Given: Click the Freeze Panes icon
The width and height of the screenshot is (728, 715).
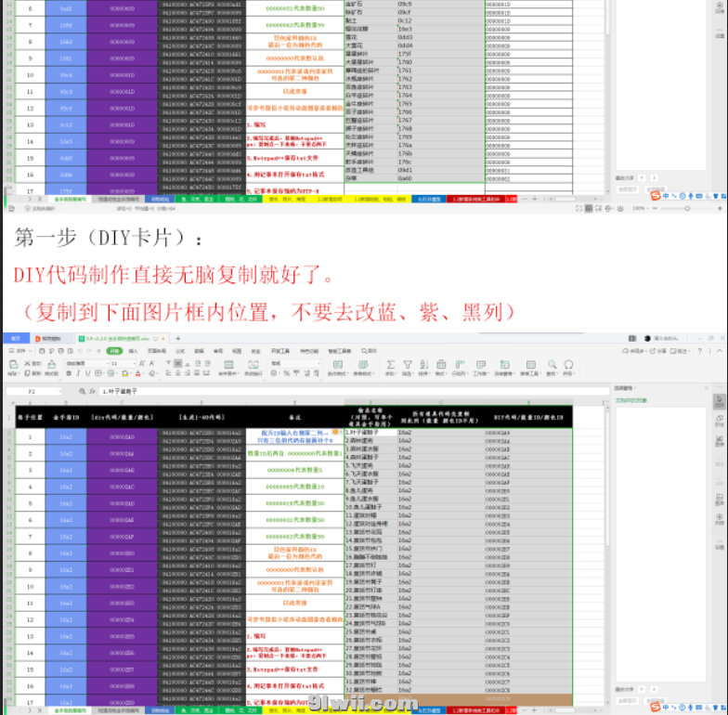Looking at the screenshot, I should (x=505, y=364).
